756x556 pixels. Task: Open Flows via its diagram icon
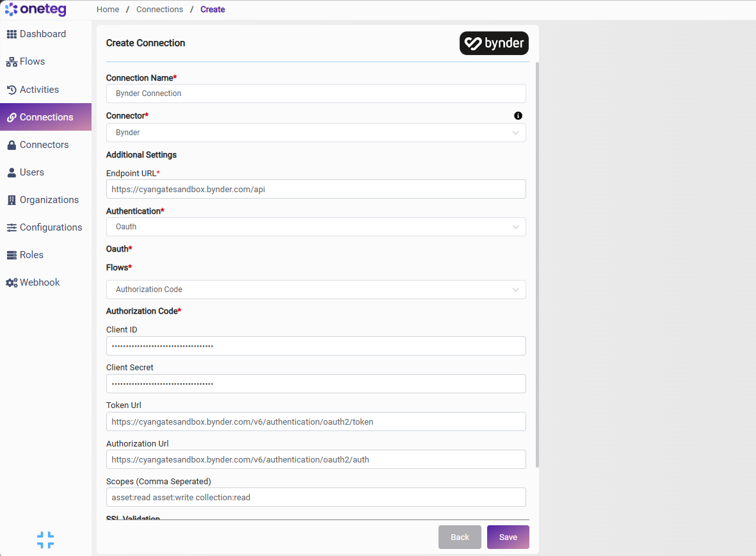(12, 61)
